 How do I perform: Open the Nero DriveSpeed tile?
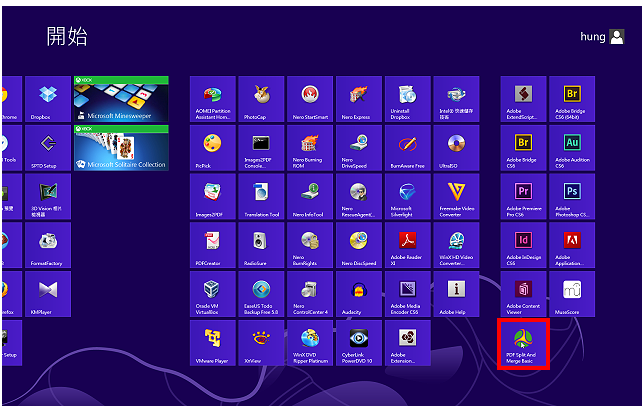pos(359,148)
